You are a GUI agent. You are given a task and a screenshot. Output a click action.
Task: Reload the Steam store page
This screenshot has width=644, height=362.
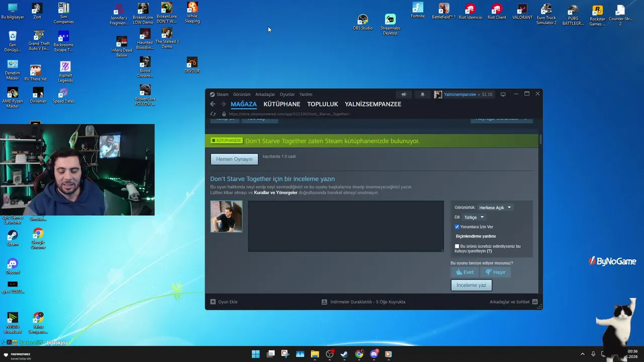[213, 114]
